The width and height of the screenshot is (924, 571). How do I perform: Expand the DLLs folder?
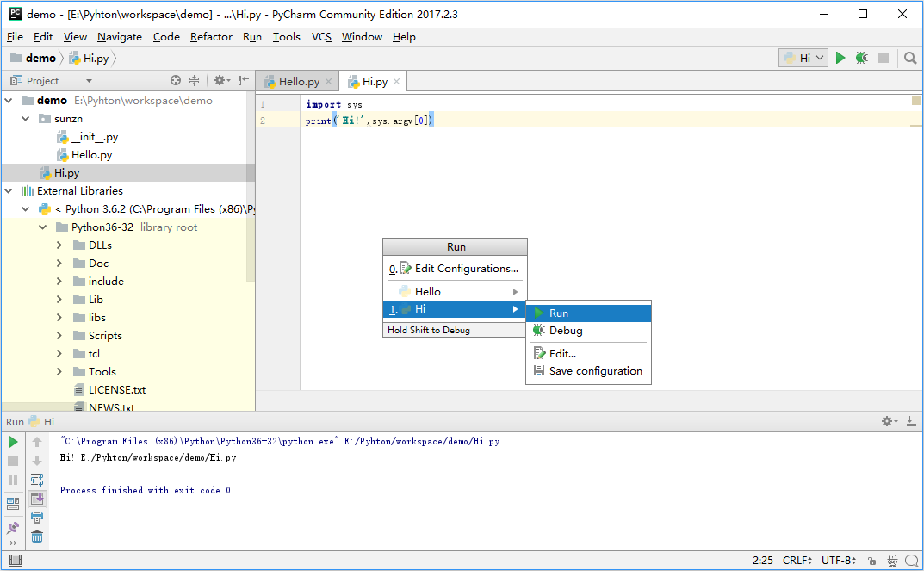pos(59,245)
